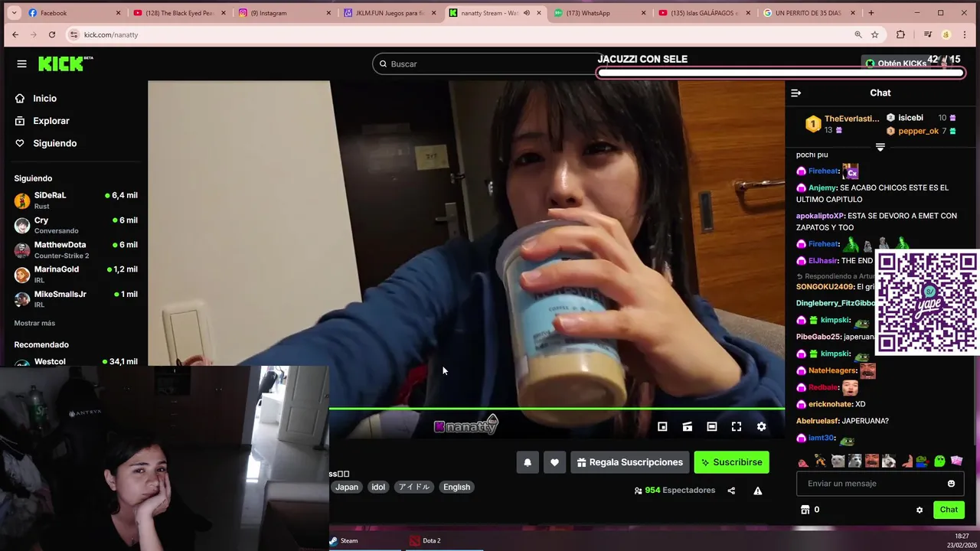The height and width of the screenshot is (551, 980).
Task: Toggle the notification bell for nanatty
Action: (x=528, y=462)
